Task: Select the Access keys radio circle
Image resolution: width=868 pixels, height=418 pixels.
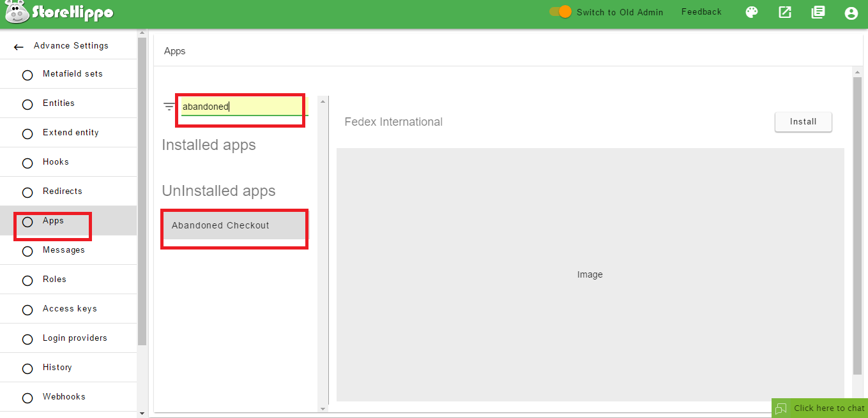Action: click(x=27, y=310)
